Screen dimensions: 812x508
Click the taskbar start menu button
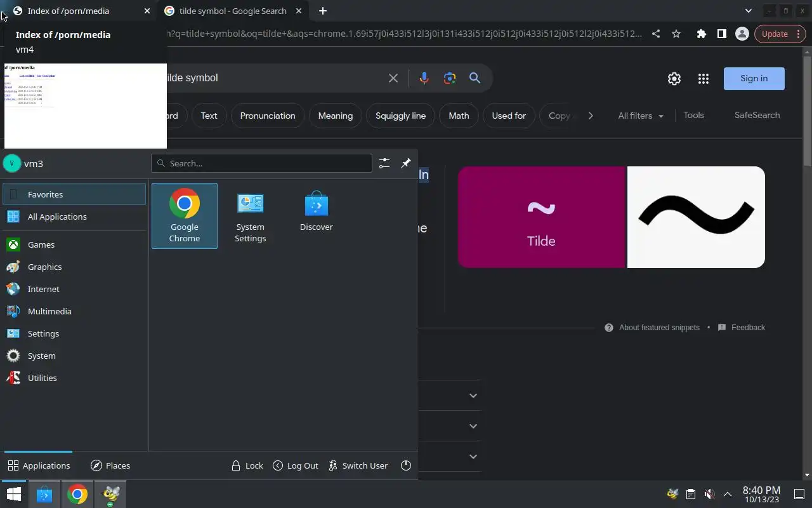click(13, 494)
